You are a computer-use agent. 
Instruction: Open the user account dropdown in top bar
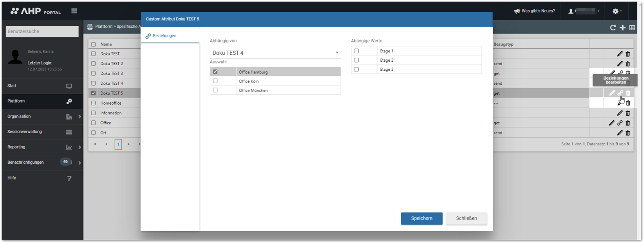click(x=584, y=11)
